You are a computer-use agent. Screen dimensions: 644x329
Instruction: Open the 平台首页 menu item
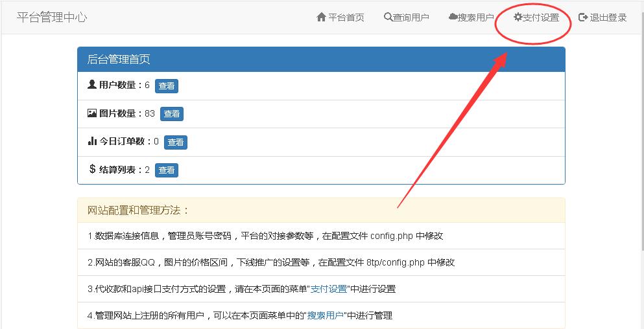click(x=340, y=17)
